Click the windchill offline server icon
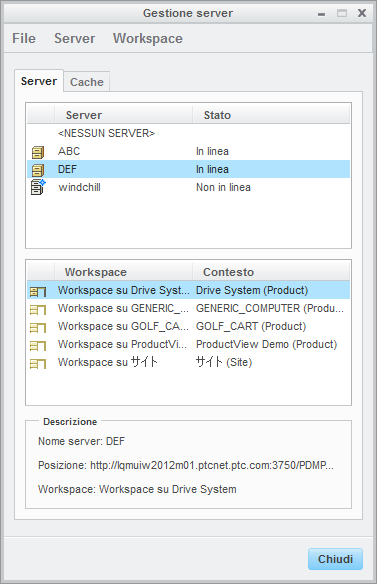 pos(38,187)
